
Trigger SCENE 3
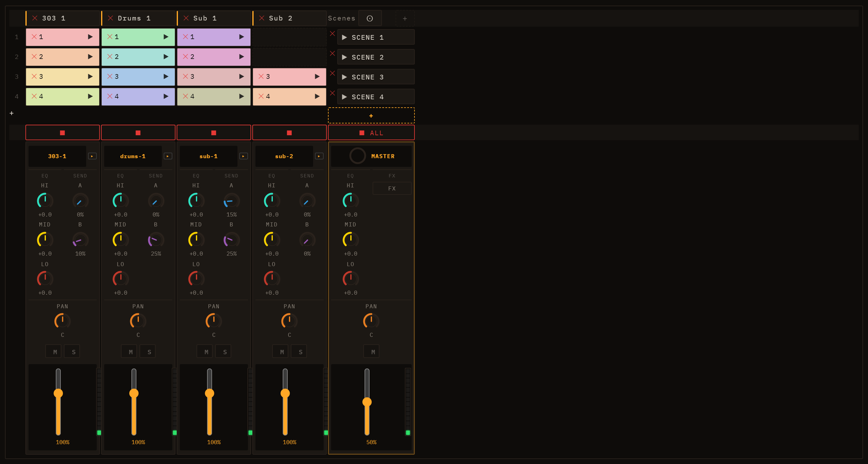376,77
